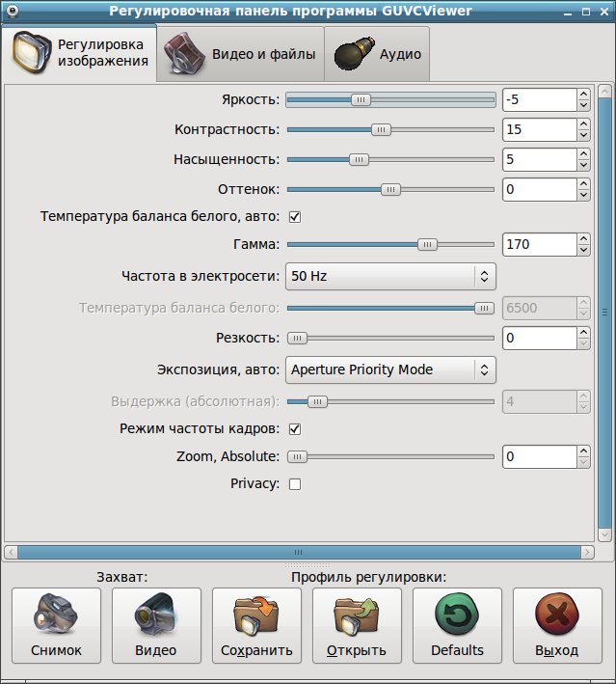The width and height of the screenshot is (616, 684).
Task: Click the Сохранить folder icon
Action: coord(256,616)
